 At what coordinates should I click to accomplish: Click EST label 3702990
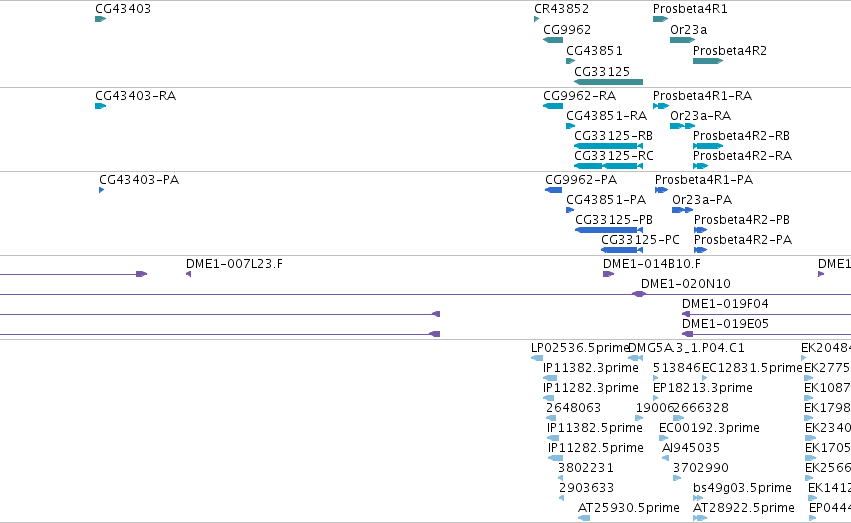point(701,468)
